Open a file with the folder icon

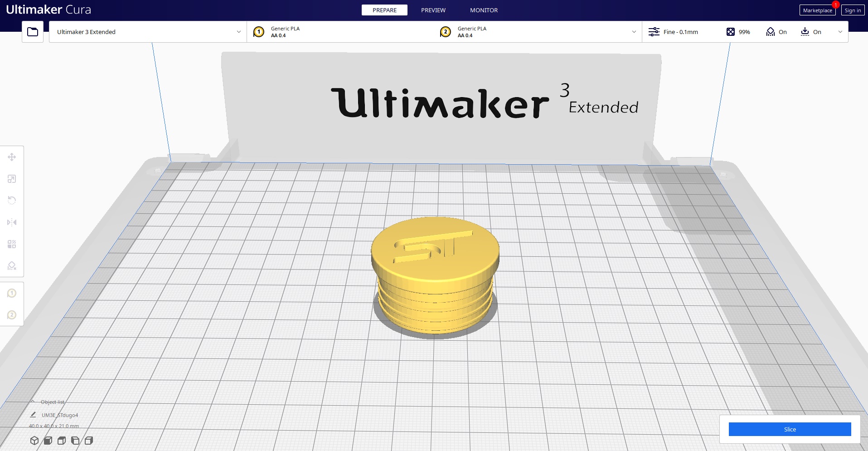(33, 32)
